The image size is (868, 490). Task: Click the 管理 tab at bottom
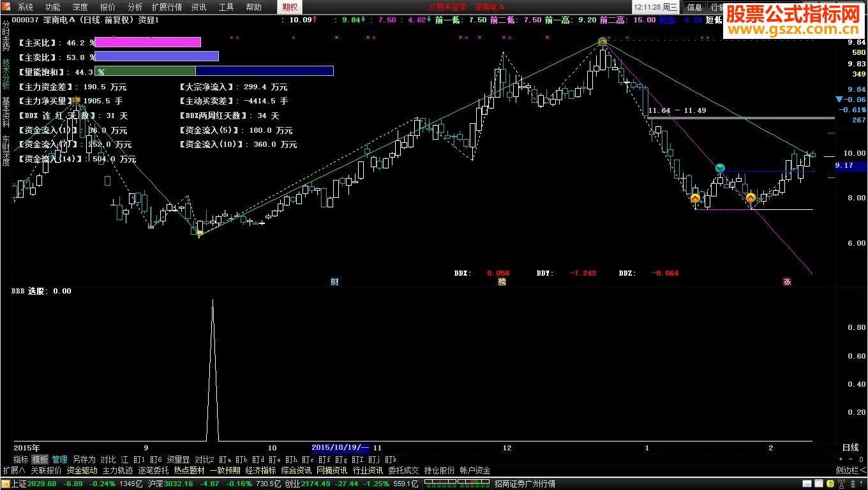(x=59, y=459)
